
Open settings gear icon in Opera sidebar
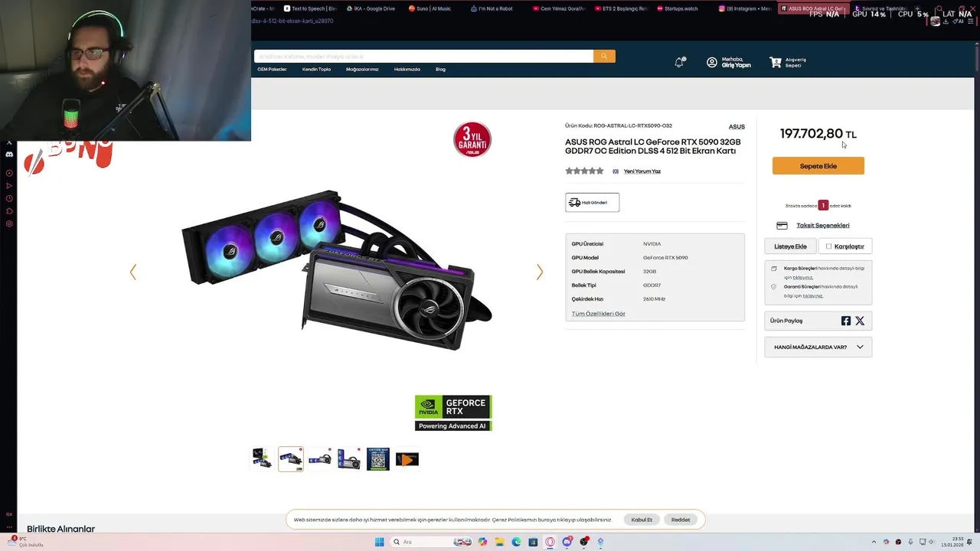point(9,224)
